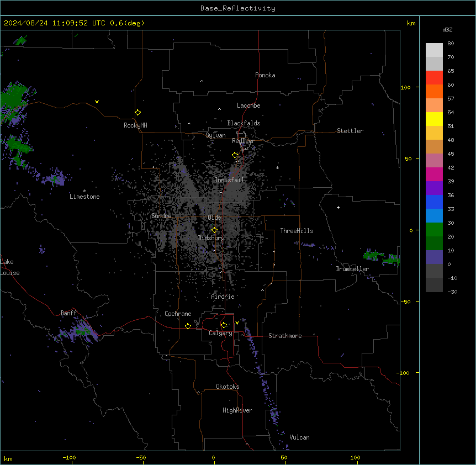Click the Vulcan label
476x465 pixels.
[299, 437]
